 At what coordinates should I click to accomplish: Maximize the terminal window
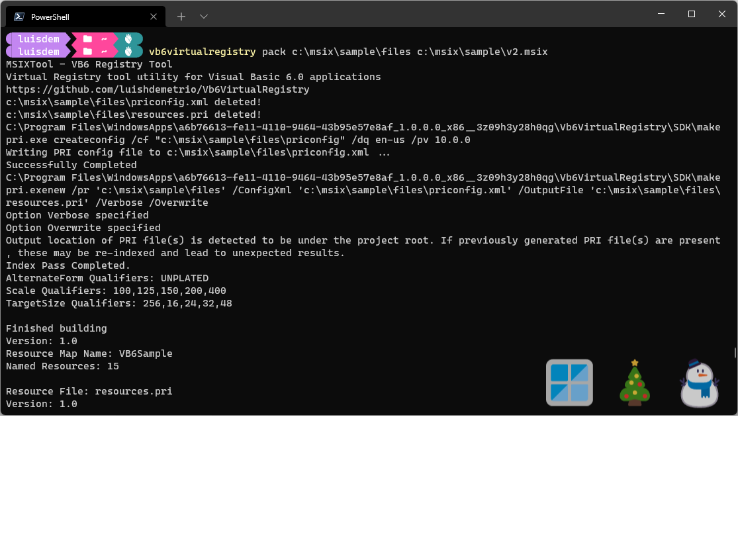tap(692, 14)
